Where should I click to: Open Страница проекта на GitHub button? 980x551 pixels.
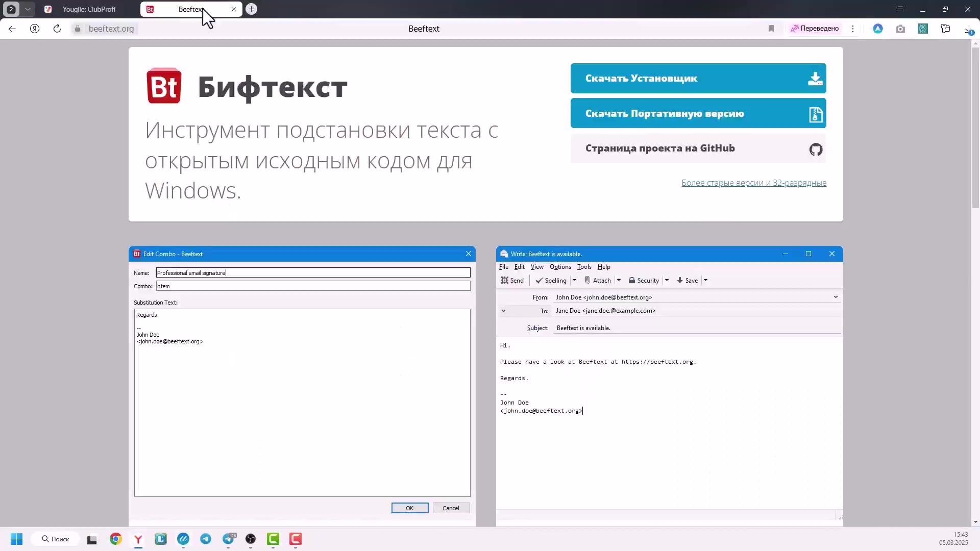[698, 148]
